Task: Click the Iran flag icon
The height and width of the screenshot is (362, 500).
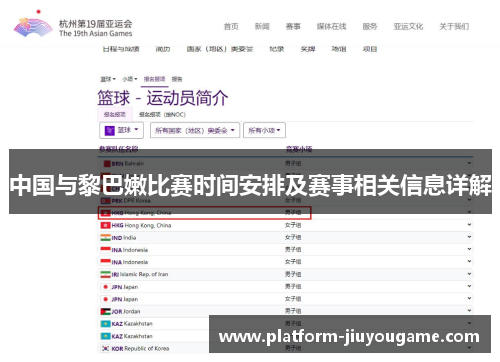Action: [x=105, y=274]
